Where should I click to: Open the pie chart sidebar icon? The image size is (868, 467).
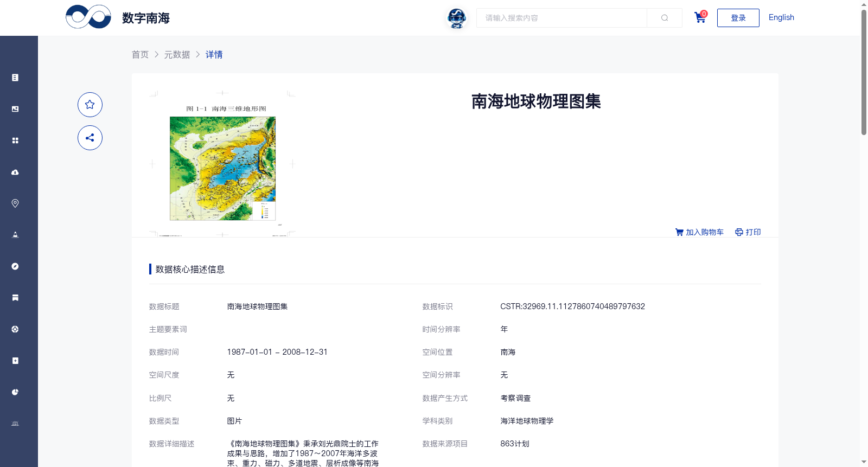pyautogui.click(x=15, y=392)
